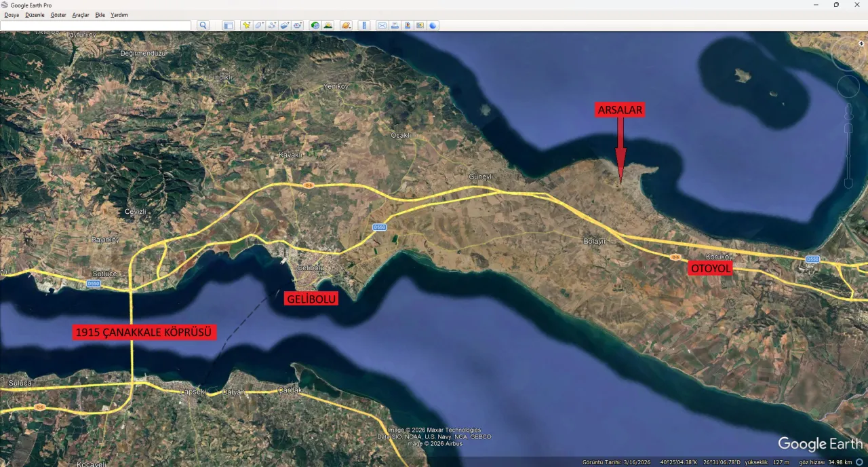The height and width of the screenshot is (467, 868).
Task: Click the Lapseki place label
Action: pyautogui.click(x=192, y=392)
